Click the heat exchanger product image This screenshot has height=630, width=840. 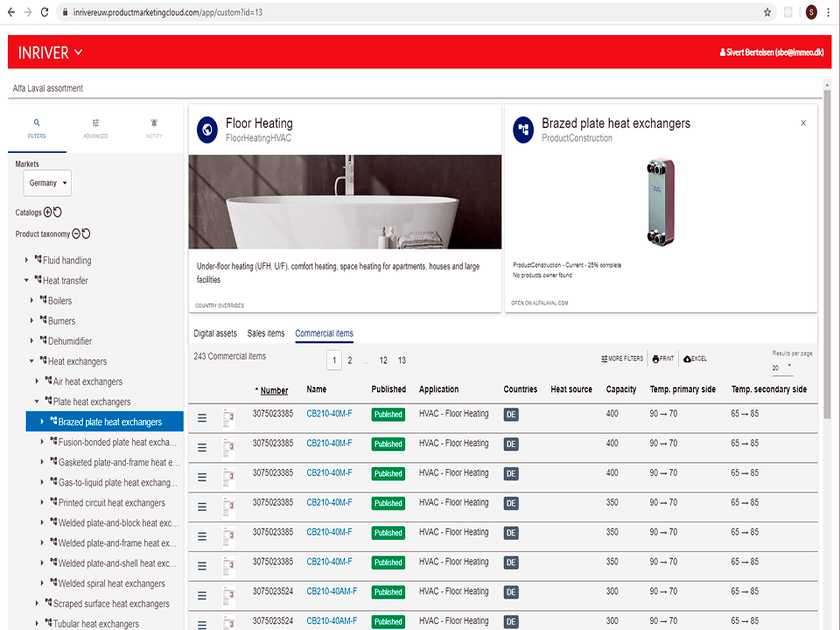[661, 202]
